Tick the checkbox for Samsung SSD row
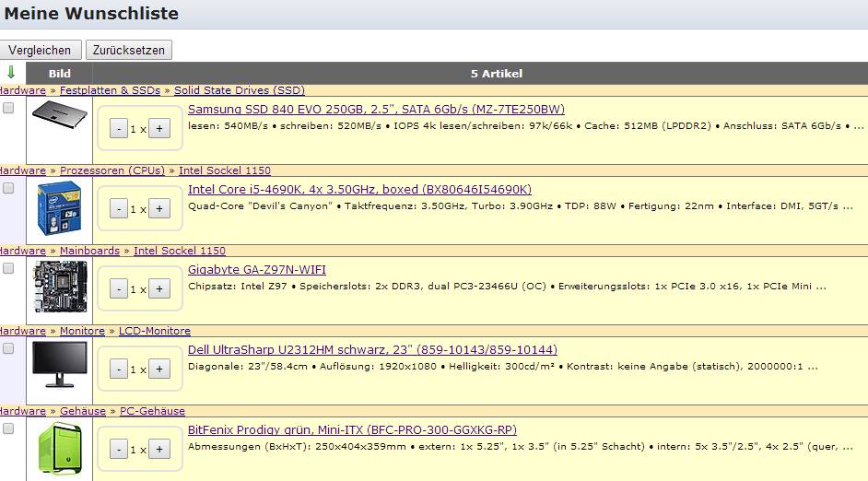 [8, 108]
